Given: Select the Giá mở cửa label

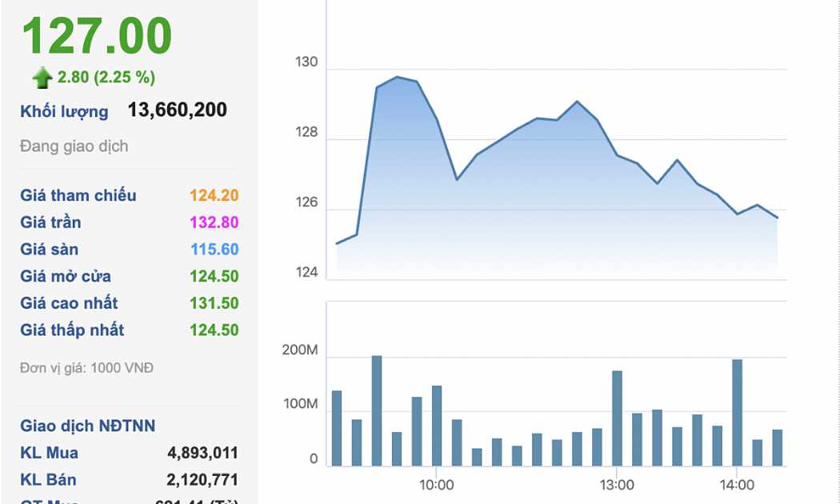Looking at the screenshot, I should [x=66, y=276].
